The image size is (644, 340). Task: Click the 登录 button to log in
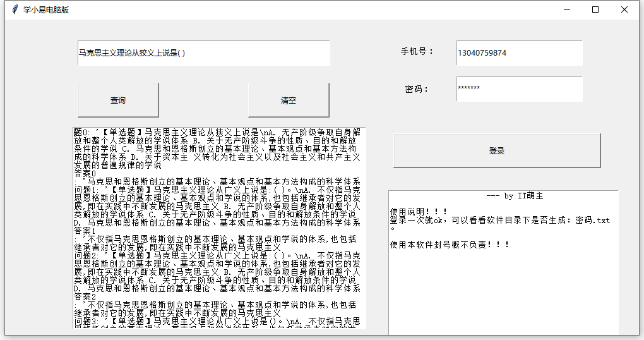click(x=497, y=151)
